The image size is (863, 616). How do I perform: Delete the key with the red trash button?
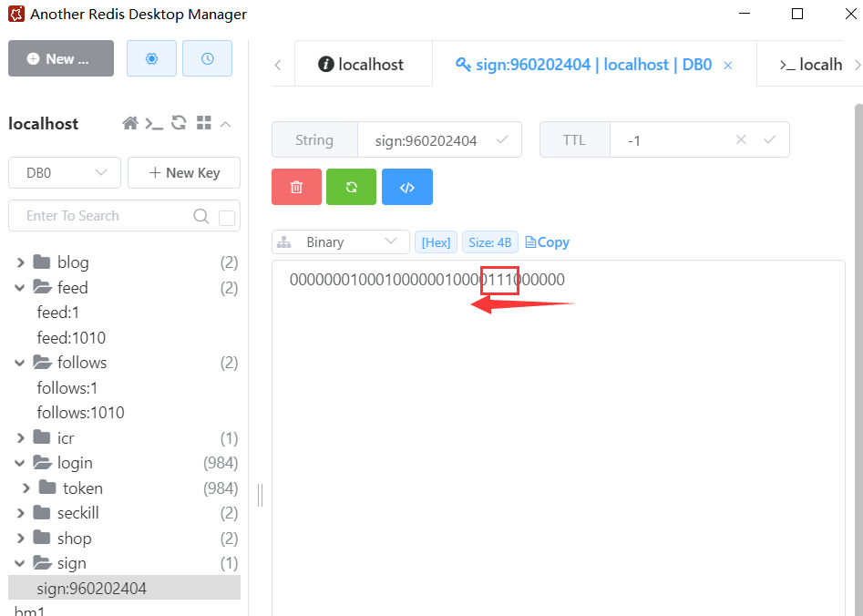click(296, 187)
